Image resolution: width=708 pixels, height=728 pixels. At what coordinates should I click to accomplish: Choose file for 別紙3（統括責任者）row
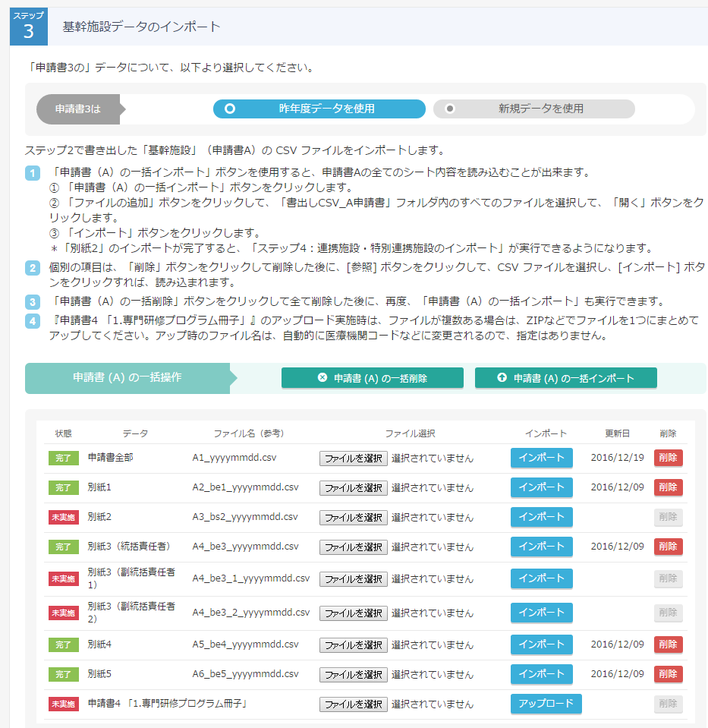click(353, 547)
